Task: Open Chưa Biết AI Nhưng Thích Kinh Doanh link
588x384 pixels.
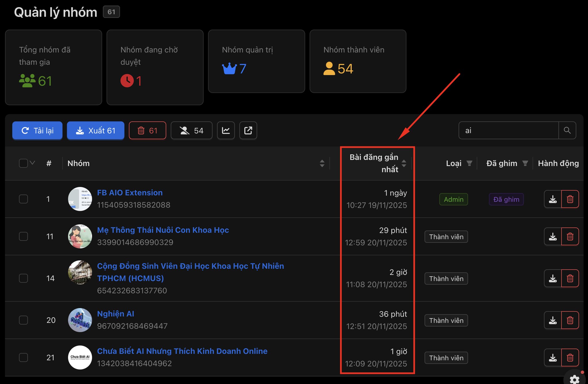Action: pyautogui.click(x=182, y=351)
